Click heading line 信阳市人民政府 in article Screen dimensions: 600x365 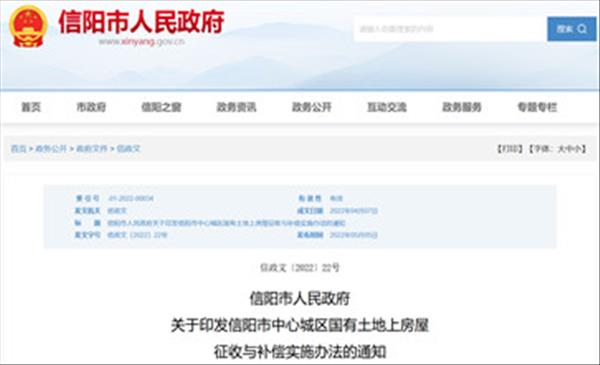pos(300,298)
